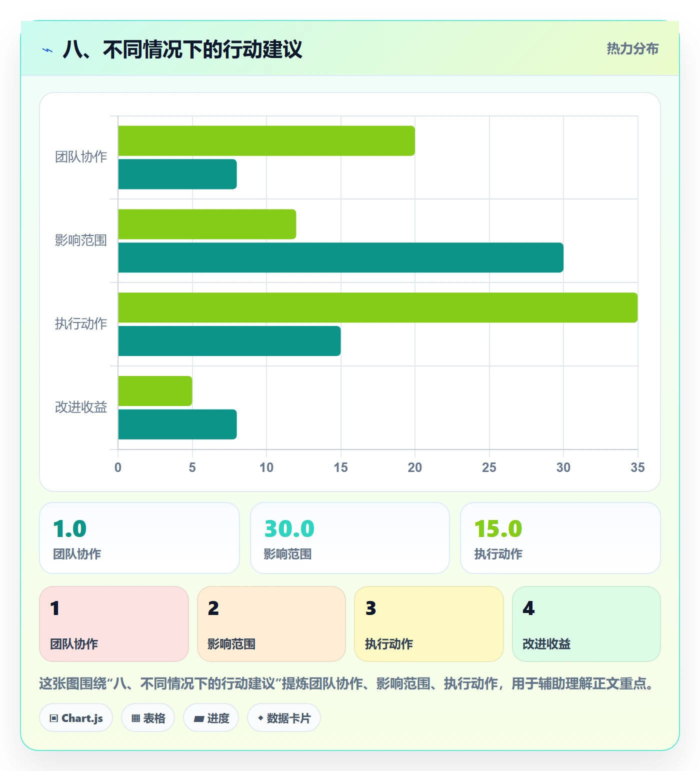Click the lime green bar for 影响范围
Screen dimensions: 700x771
pos(207,224)
